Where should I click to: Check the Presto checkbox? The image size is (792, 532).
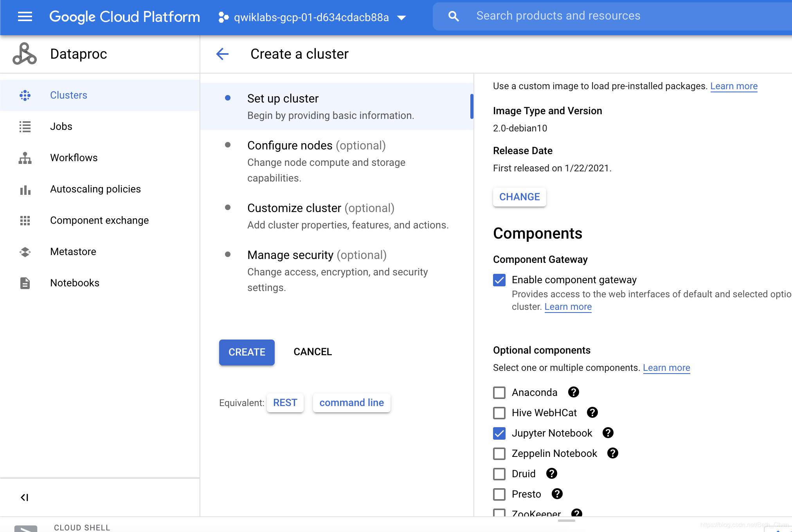coord(499,494)
